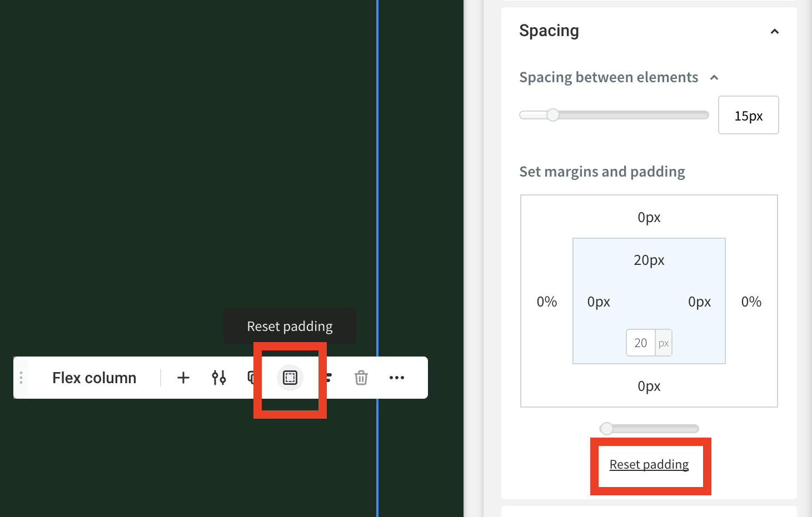Add a new element with the plus icon
The width and height of the screenshot is (812, 517).
[183, 378]
